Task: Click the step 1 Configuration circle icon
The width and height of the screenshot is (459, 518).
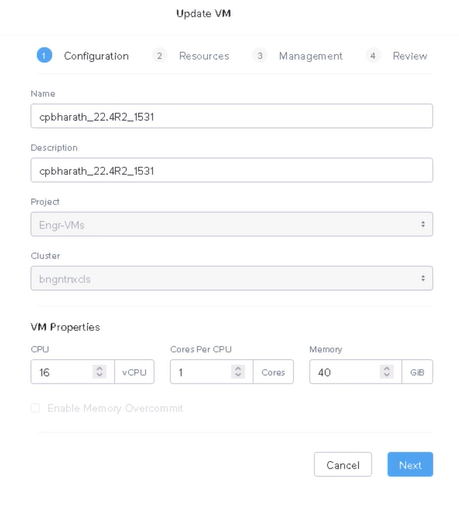Action: [x=44, y=55]
